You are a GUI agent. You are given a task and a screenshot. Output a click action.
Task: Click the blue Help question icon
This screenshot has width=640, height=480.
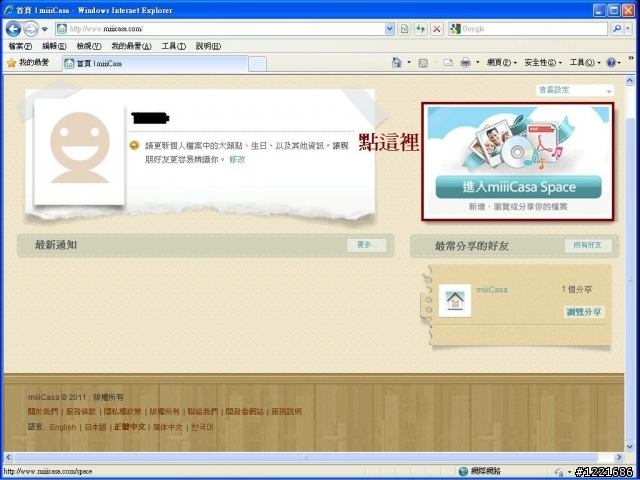click(x=611, y=63)
